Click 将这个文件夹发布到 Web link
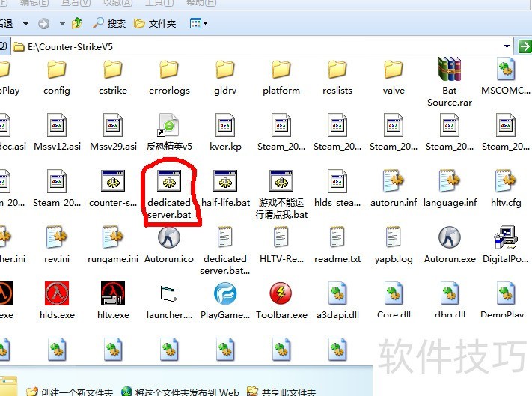Screen dimensions: 532x396 pyautogui.click(x=180, y=392)
